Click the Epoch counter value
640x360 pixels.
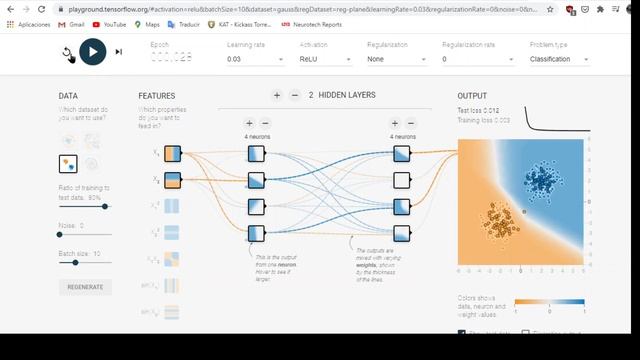coord(171,57)
